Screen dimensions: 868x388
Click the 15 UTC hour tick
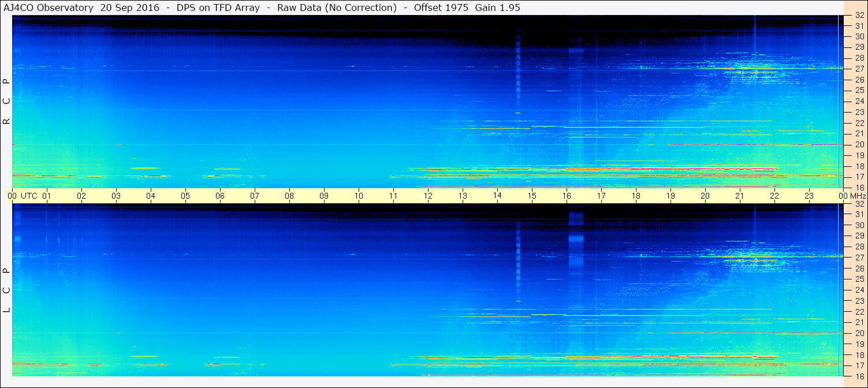[532, 196]
